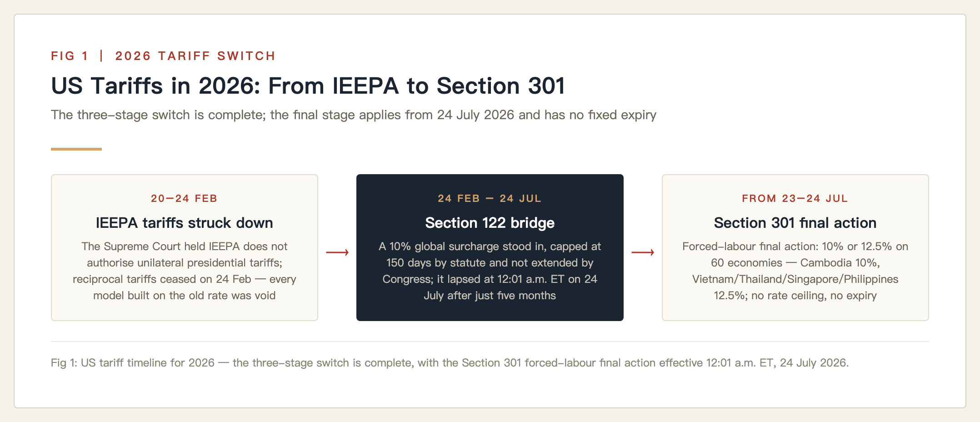This screenshot has height=422, width=980.
Task: Click the Supreme Court description in first card
Action: [185, 271]
